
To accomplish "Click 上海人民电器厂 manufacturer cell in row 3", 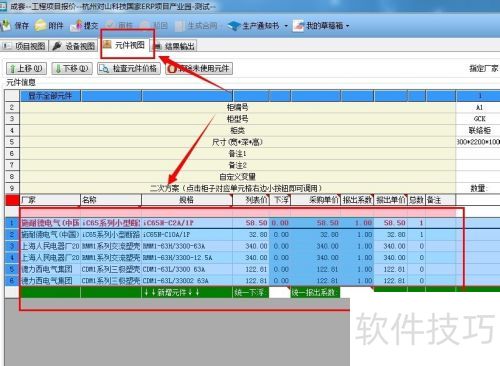I will point(50,246).
